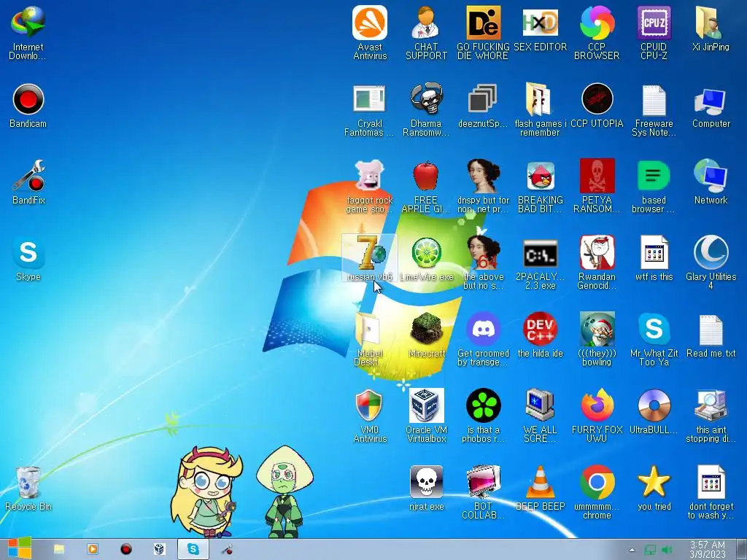Image resolution: width=747 pixels, height=560 pixels.
Task: Open File Explorer from the taskbar
Action: tap(59, 549)
